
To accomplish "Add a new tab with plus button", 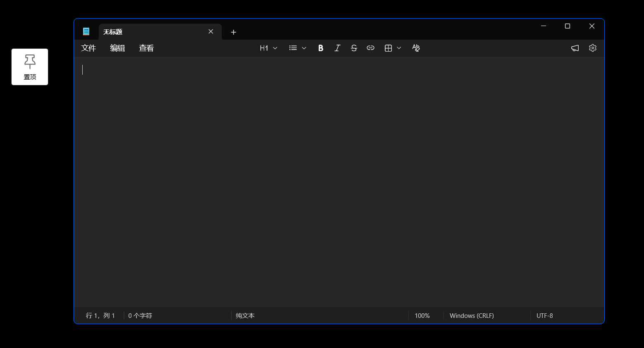I will pyautogui.click(x=234, y=32).
